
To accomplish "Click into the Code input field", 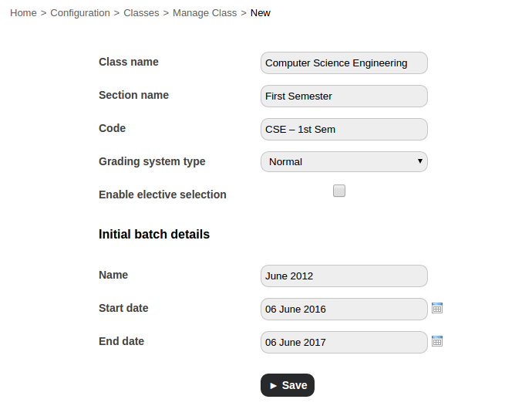I will (x=344, y=130).
